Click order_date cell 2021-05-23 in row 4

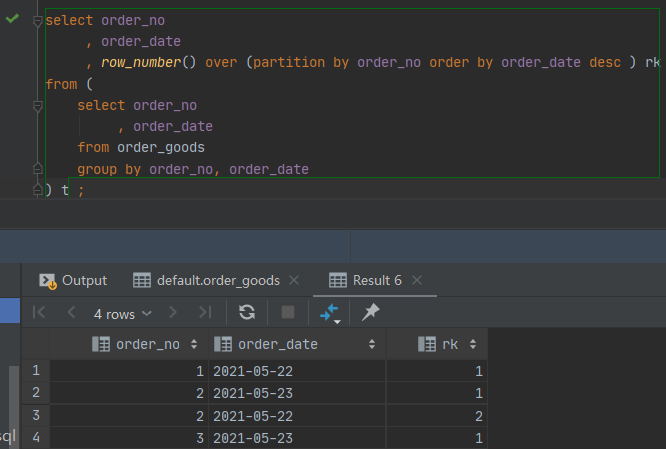pos(297,438)
